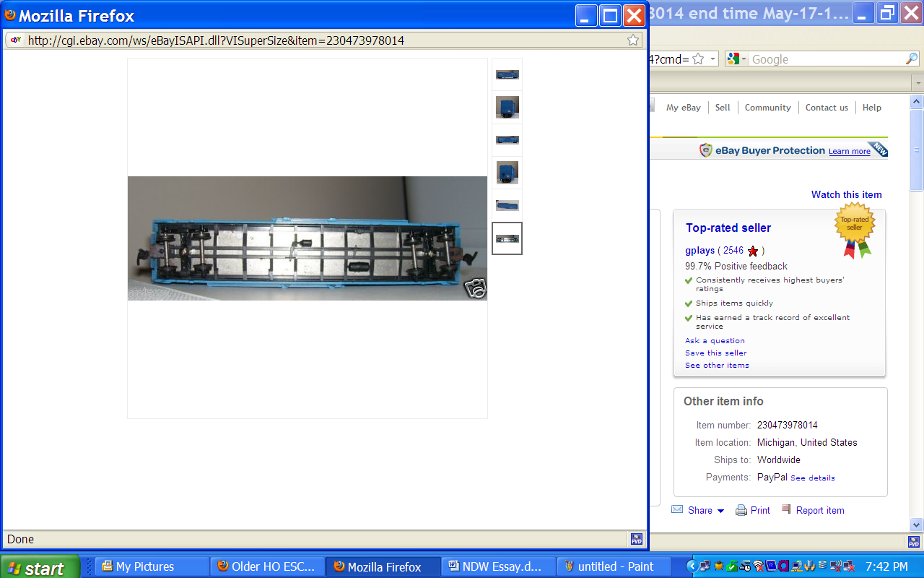Viewport: 924px width, 578px height.
Task: Click the eBay favicon in the popup address bar
Action: pyautogui.click(x=16, y=40)
